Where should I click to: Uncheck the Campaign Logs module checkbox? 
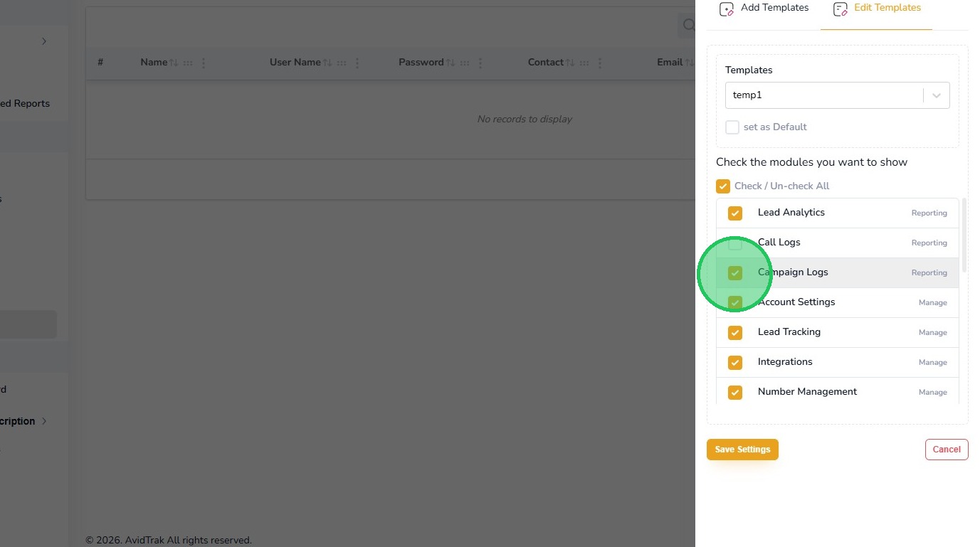tap(735, 273)
